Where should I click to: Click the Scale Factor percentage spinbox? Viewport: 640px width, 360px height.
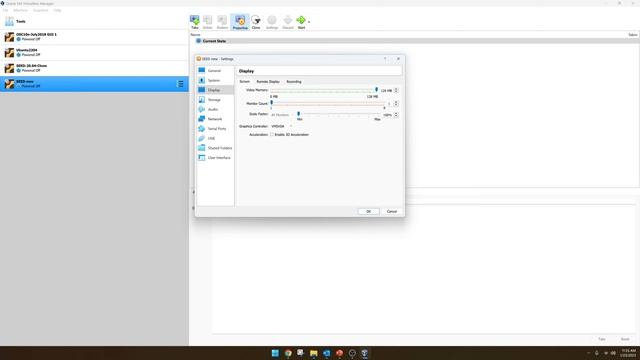coord(390,115)
